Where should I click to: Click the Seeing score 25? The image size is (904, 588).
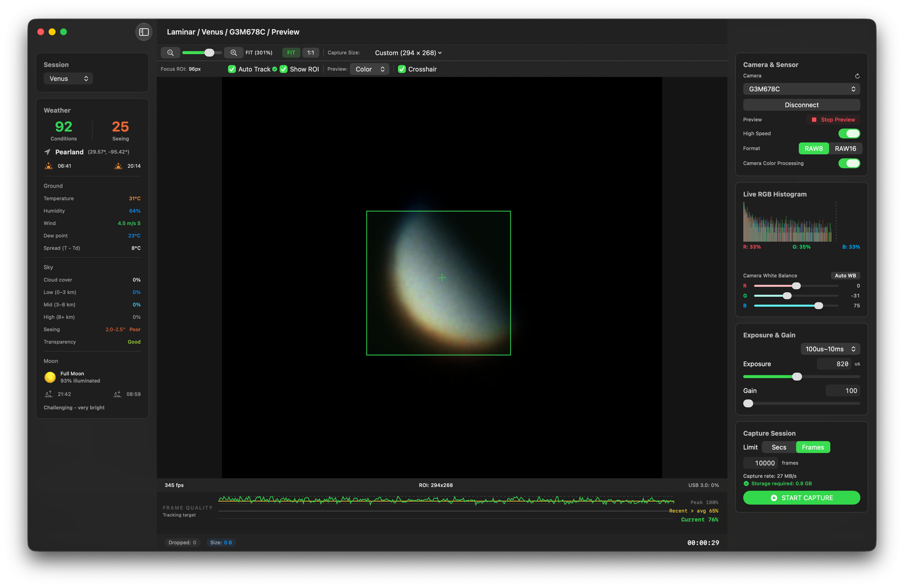[120, 127]
